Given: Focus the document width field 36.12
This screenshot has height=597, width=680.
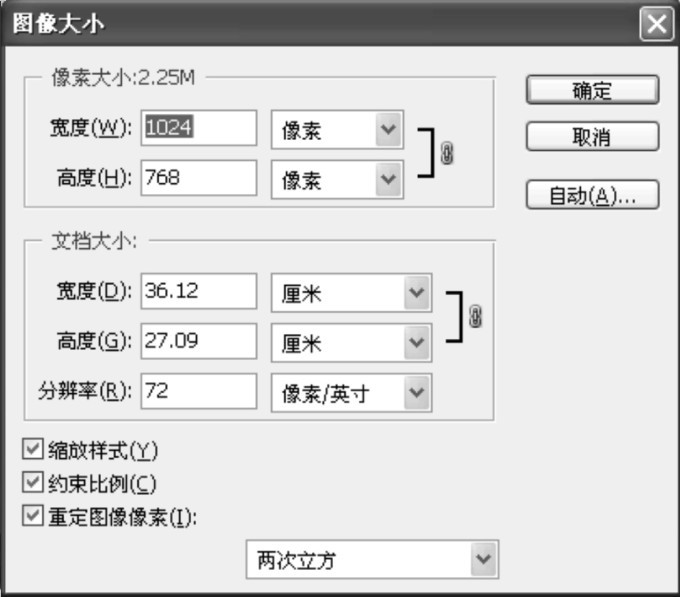Looking at the screenshot, I should pyautogui.click(x=199, y=292).
